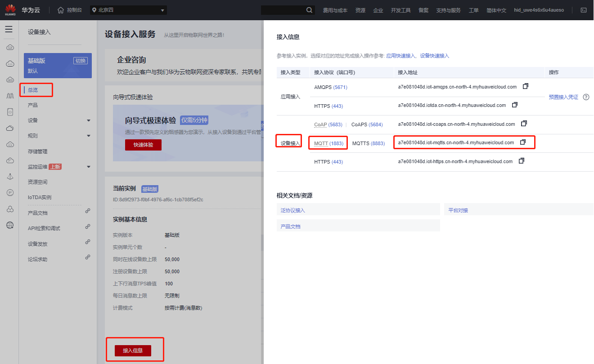Click the sidebar cloud gauge icon

click(x=9, y=160)
